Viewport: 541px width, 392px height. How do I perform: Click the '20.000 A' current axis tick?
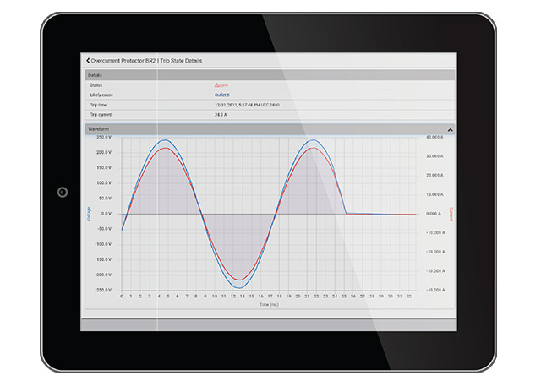coord(434,176)
